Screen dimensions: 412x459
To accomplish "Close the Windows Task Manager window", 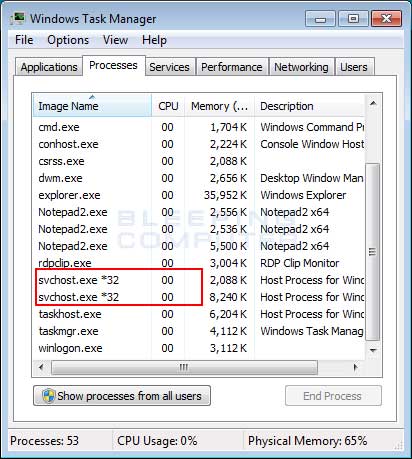I will click(386, 19).
